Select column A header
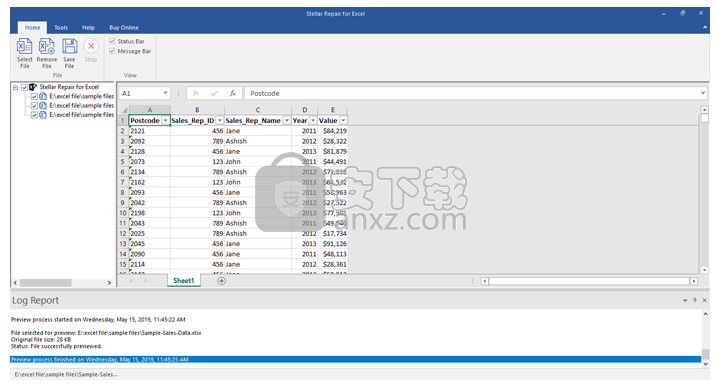Screen dimensions: 726x387 click(x=150, y=110)
